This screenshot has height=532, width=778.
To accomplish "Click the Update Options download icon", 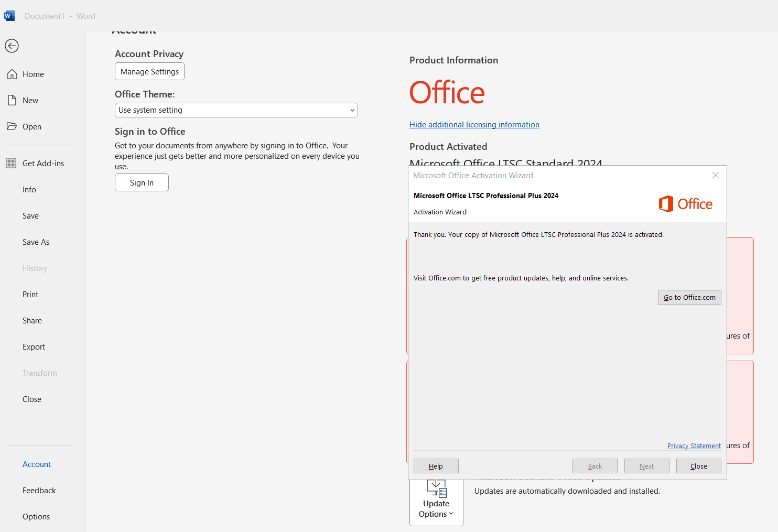I will point(436,488).
